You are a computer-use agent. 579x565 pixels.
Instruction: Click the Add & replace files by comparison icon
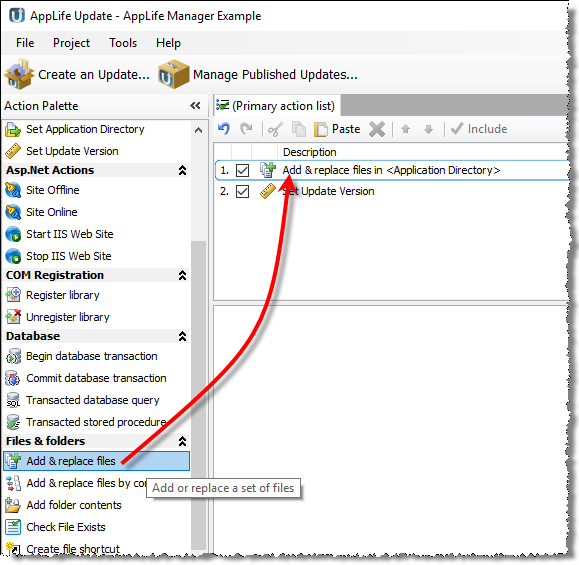click(x=13, y=483)
